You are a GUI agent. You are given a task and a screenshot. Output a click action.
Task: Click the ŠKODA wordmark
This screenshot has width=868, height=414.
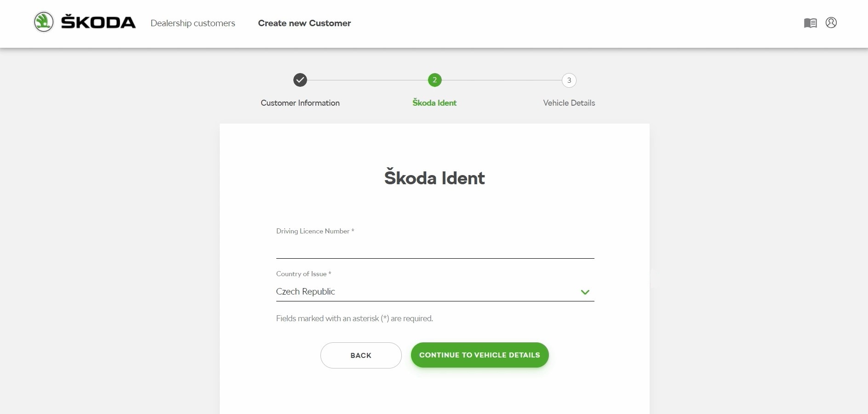98,22
